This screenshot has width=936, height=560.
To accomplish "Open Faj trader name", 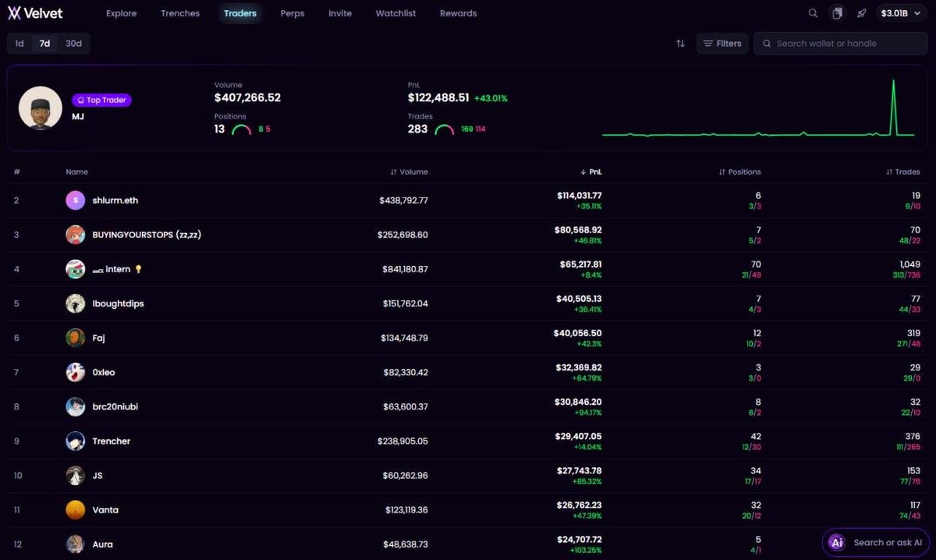I will (99, 338).
